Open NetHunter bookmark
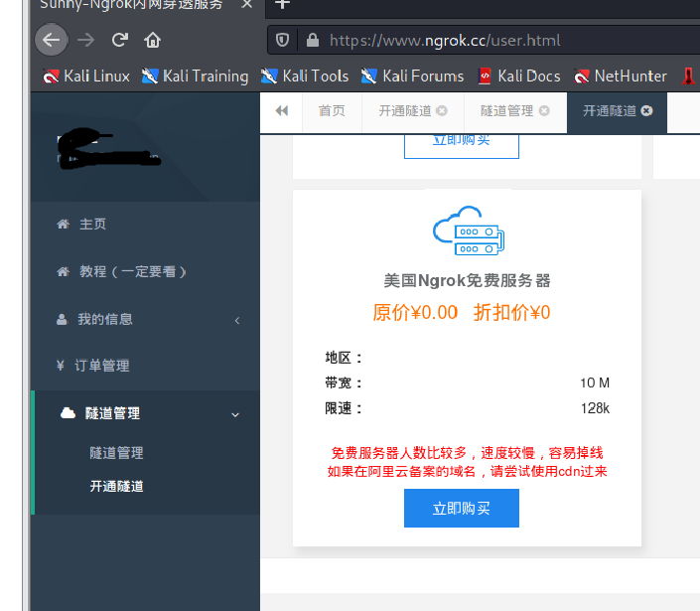This screenshot has height=611, width=700. point(621,76)
